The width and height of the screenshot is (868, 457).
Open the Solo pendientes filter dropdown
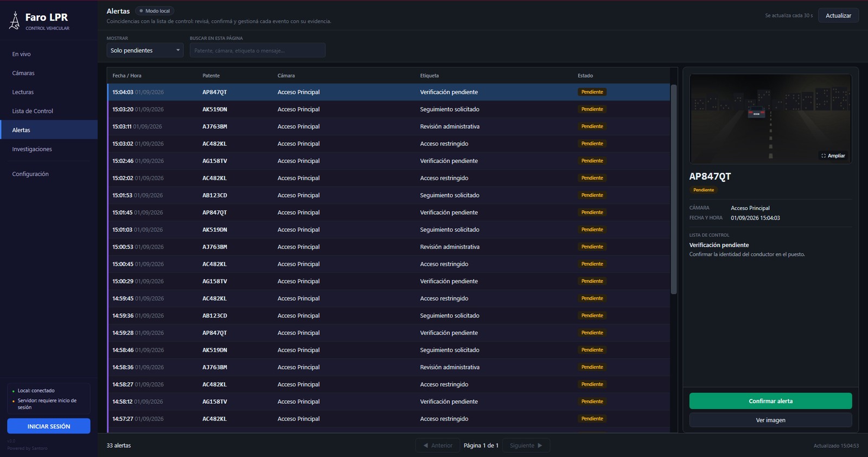pyautogui.click(x=145, y=50)
